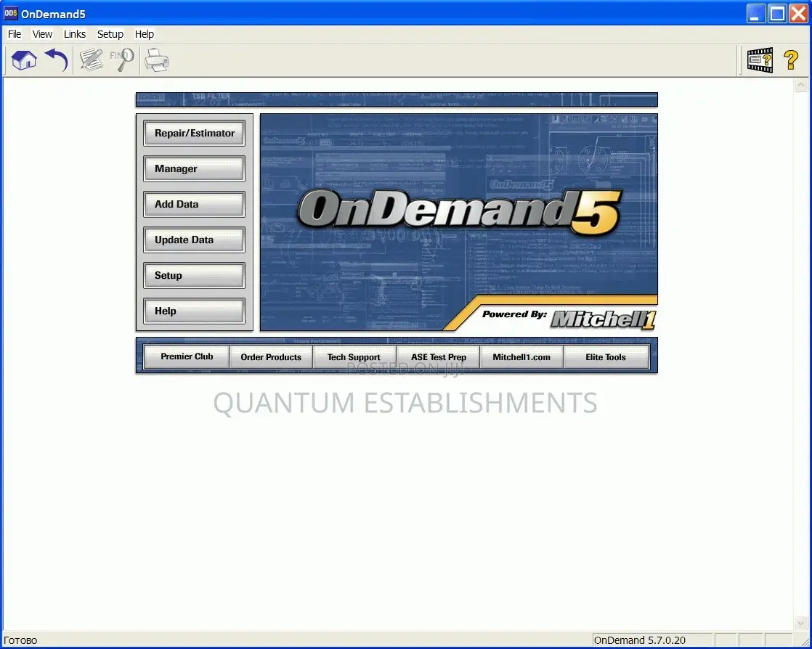Click the scrollbar up arrow
The image size is (812, 649).
pyautogui.click(x=800, y=85)
